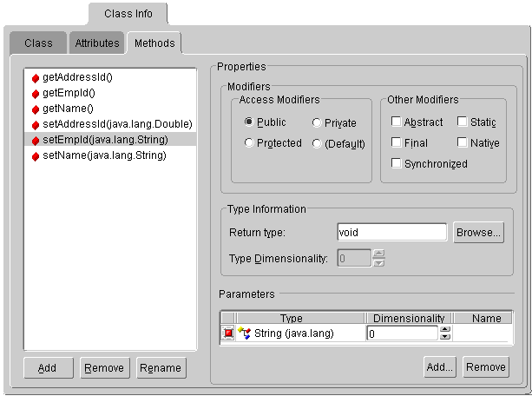Click Add button below methods list

(49, 368)
